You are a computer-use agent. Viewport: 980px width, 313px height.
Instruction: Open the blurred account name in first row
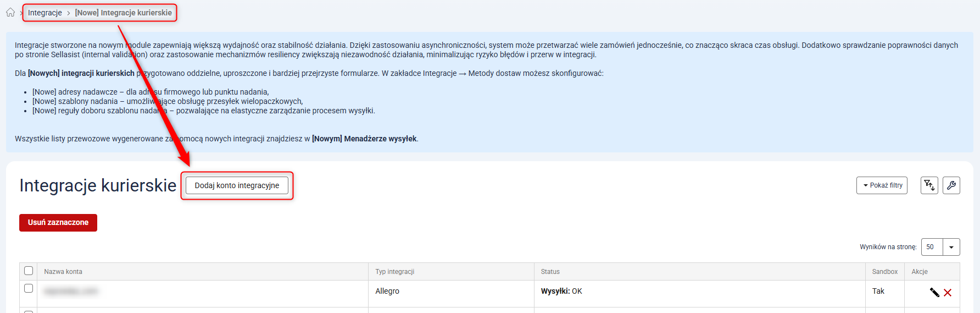click(x=71, y=291)
